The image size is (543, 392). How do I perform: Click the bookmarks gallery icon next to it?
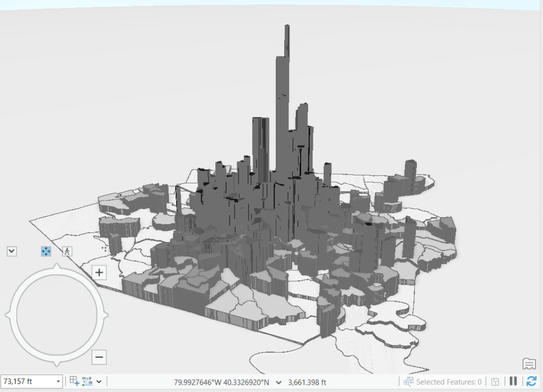(87, 381)
